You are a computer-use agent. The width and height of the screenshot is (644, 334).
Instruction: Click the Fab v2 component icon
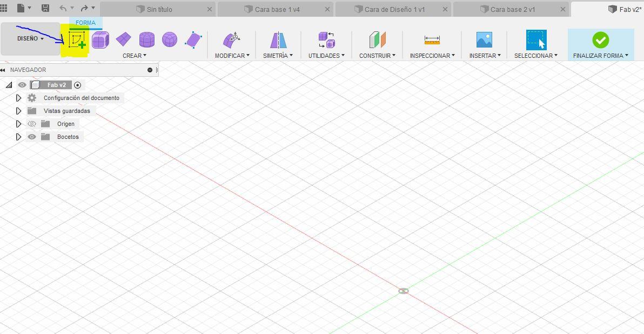(x=35, y=85)
